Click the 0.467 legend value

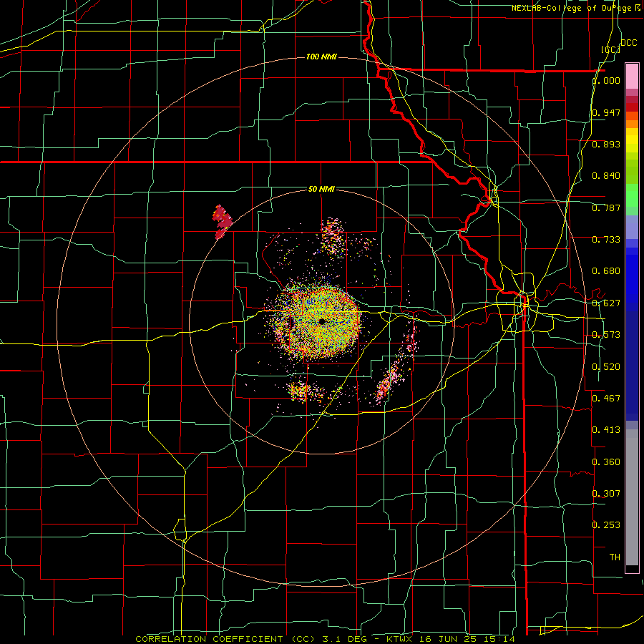[606, 399]
